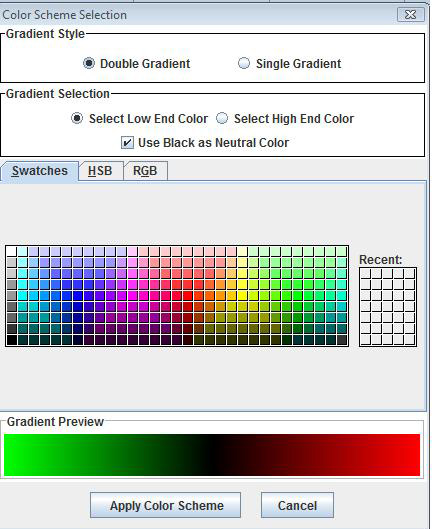The image size is (432, 529).
Task: Pick the white swatch in the top-left corner
Action: pyautogui.click(x=11, y=252)
